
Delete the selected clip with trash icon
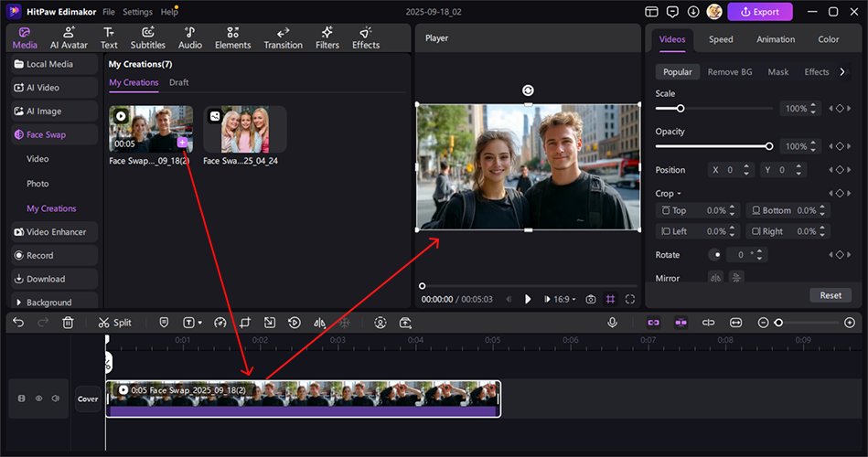coord(68,323)
